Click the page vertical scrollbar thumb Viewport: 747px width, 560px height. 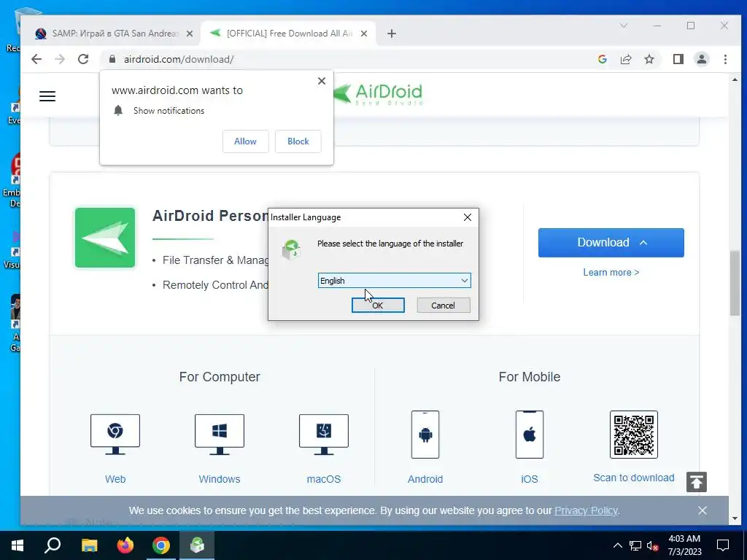(x=735, y=283)
